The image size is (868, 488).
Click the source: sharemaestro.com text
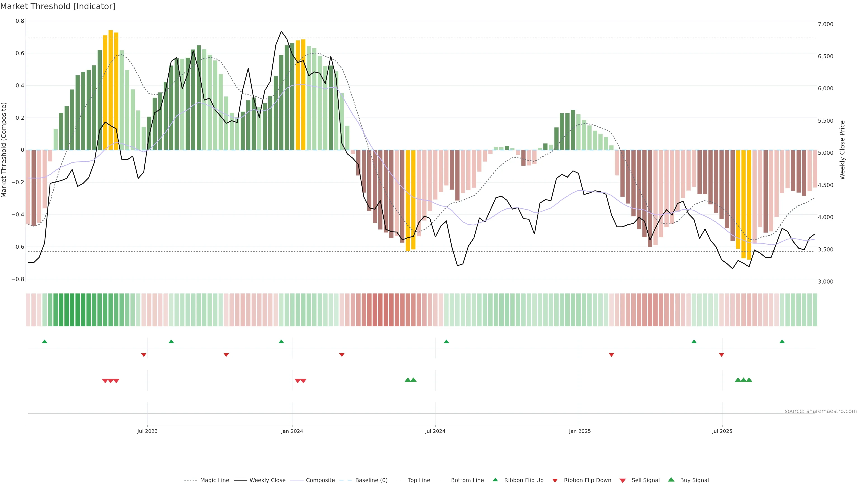(821, 411)
